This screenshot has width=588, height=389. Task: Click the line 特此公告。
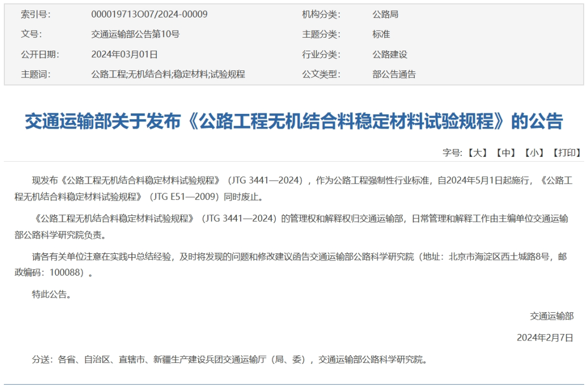pos(52,294)
